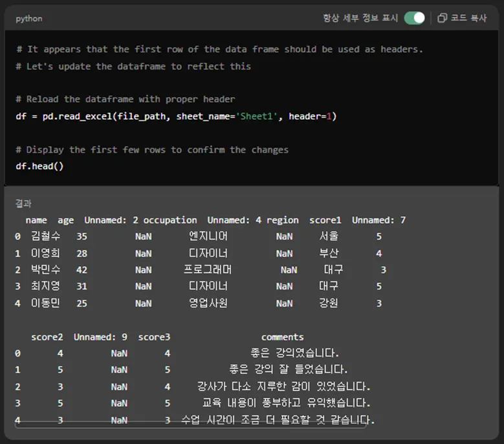Click the age value 35
This screenshot has width=504, height=444.
pos(82,237)
